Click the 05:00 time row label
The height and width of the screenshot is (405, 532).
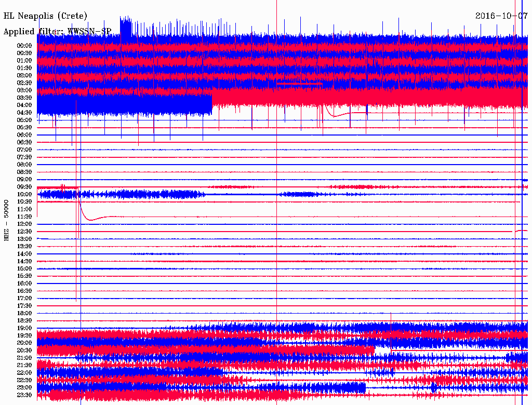(x=24, y=120)
